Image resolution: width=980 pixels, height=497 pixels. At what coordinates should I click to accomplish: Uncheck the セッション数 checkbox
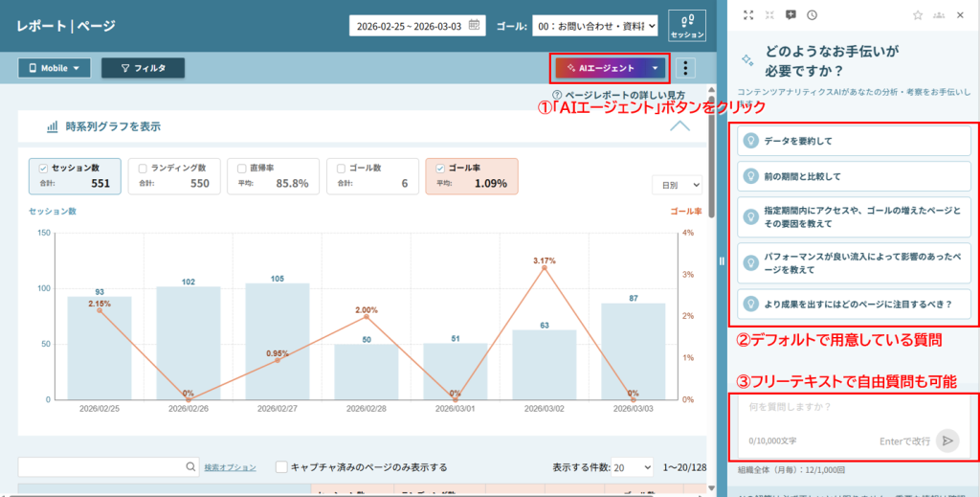point(43,168)
